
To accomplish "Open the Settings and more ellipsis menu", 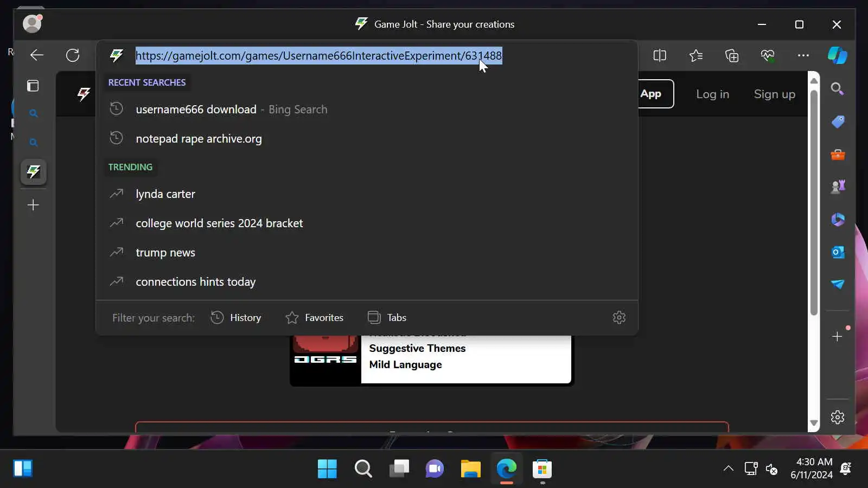I will click(803, 55).
